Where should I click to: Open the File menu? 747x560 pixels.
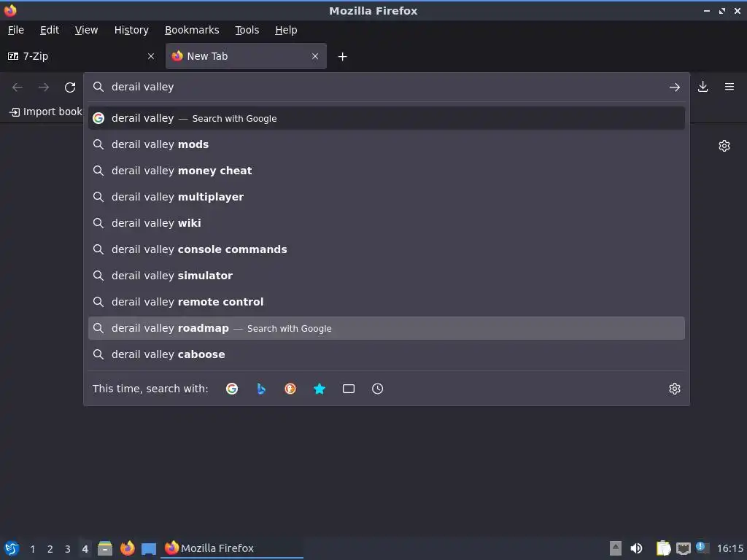coord(16,30)
